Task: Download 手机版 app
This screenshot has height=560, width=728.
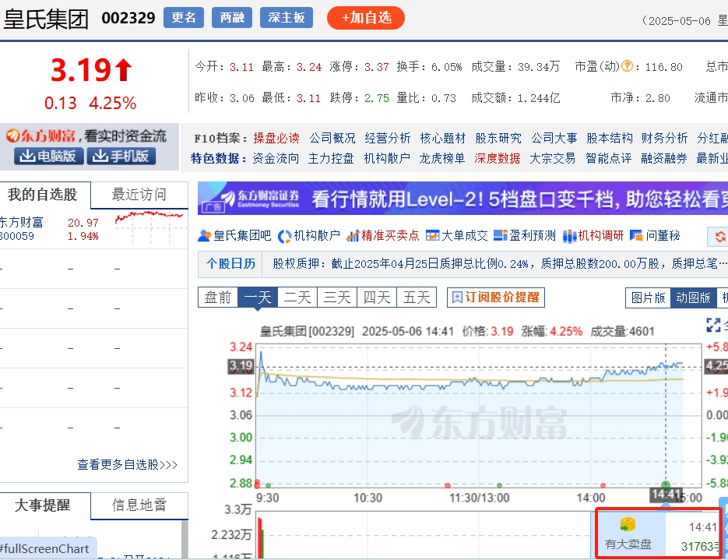Action: point(121,157)
